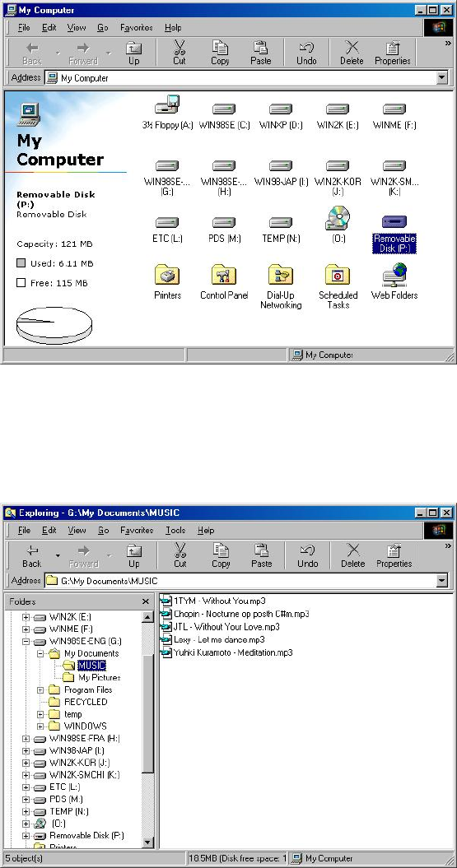Viewport: 457px width, 868px height.
Task: Click Cut in the My Computer toolbar
Action: coord(179,53)
